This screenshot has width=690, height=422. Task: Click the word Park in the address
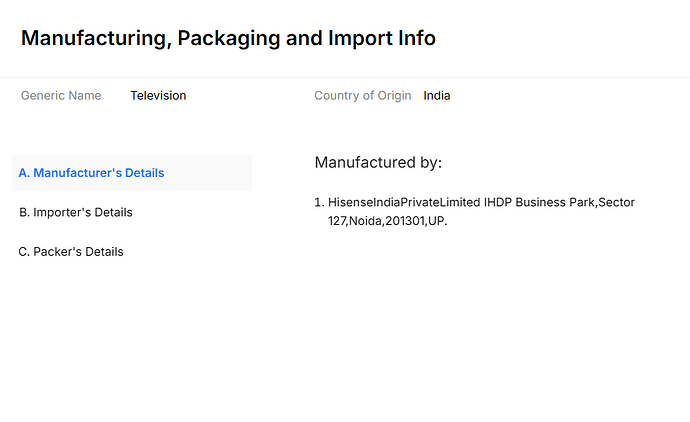coord(580,202)
